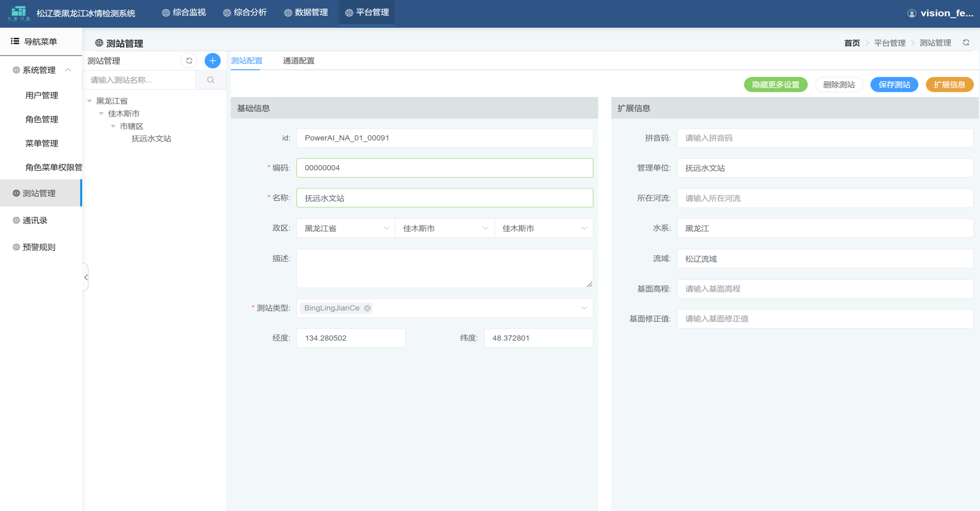Screen dimensions: 980x511
Task: Click the breadcrumb refresh icon
Action: point(966,42)
